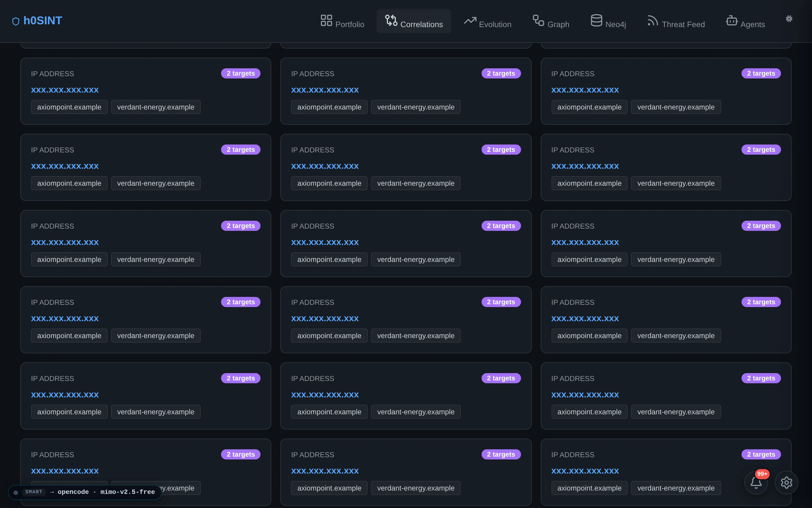This screenshot has height=508, width=812.
Task: Click the small gear icon beside Agents
Action: (789, 19)
